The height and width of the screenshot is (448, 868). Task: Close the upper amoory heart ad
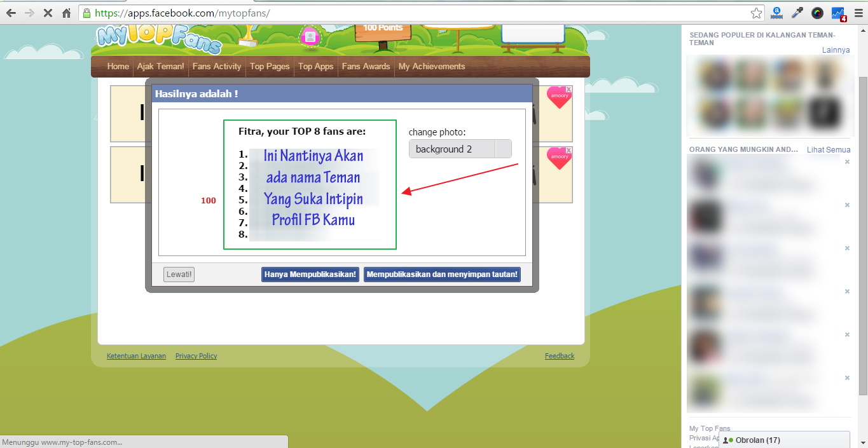tap(568, 89)
